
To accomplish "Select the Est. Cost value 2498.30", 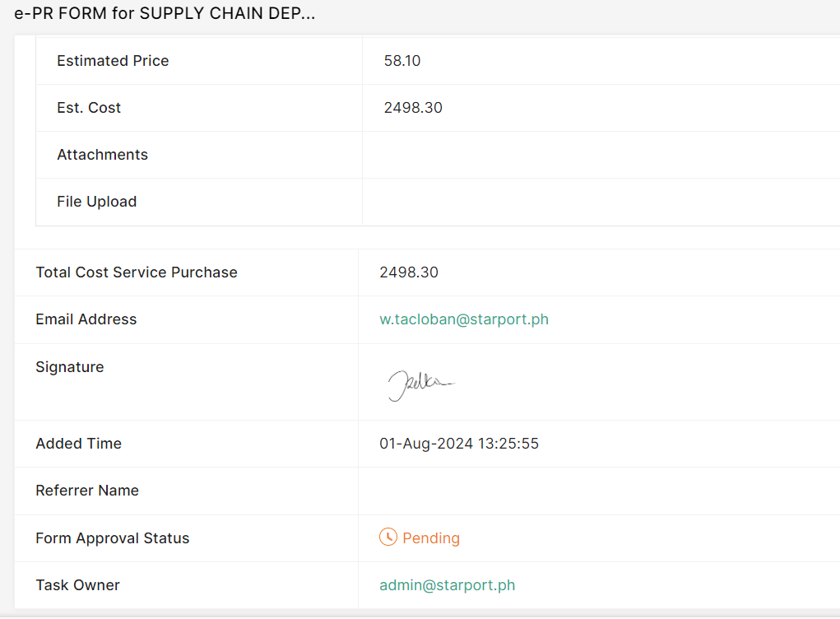I will tap(413, 108).
